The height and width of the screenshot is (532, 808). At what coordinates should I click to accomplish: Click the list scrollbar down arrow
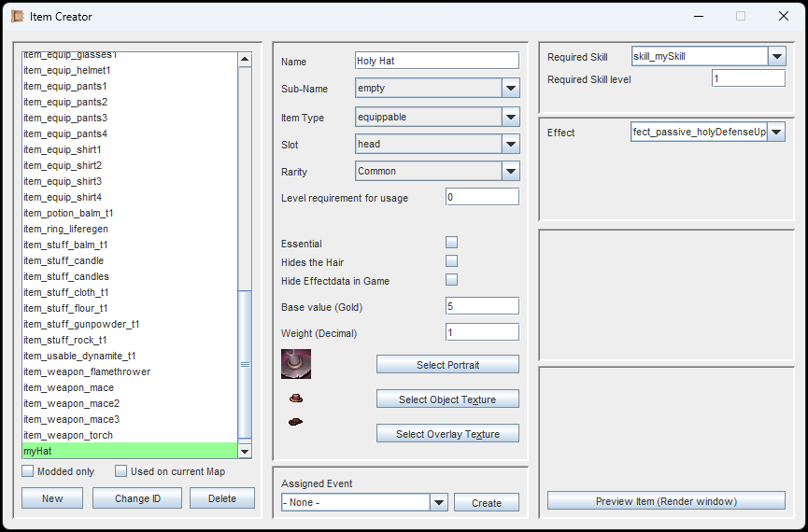pos(245,452)
